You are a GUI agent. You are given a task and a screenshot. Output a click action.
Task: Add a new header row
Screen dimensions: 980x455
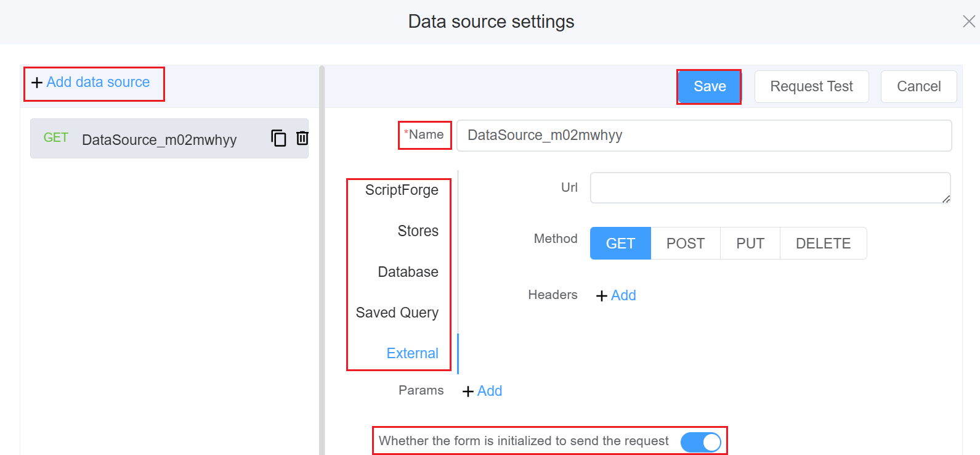click(x=616, y=296)
